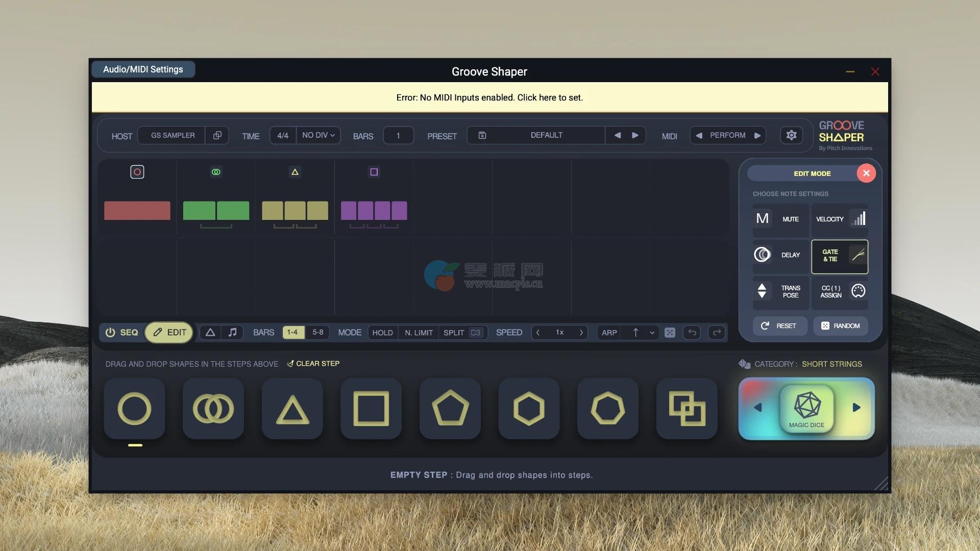Toggle the HOLD mode

(382, 333)
